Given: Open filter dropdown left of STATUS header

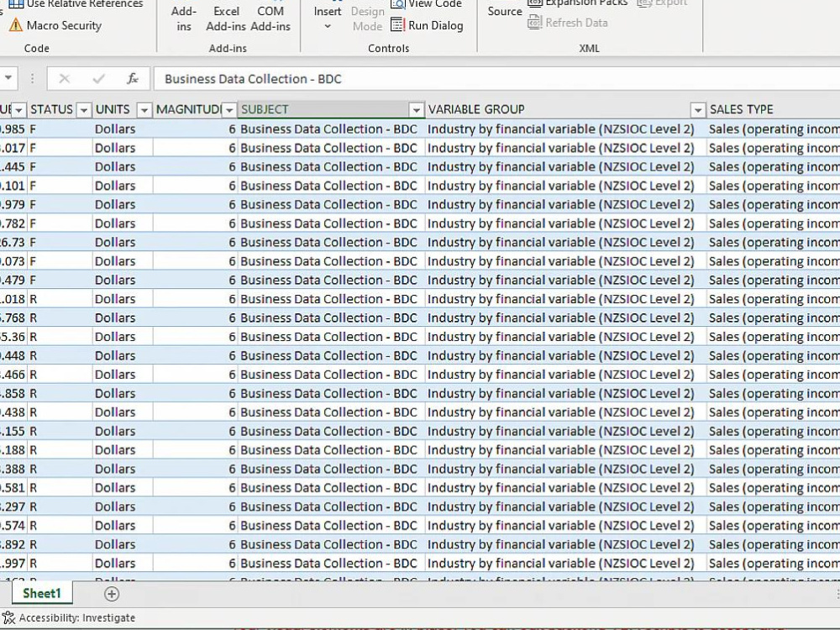Looking at the screenshot, I should (x=18, y=110).
